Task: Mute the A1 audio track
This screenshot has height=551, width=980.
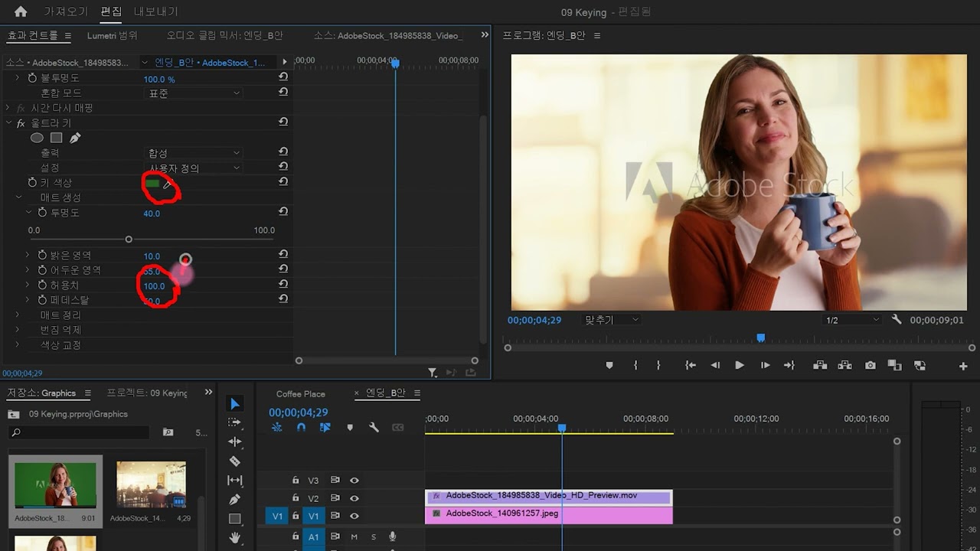Action: click(354, 537)
